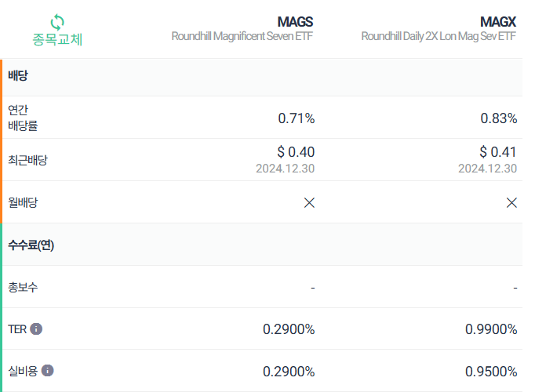Click Roundhill Daily 2X Lon Mag Sev ETF name

point(439,36)
